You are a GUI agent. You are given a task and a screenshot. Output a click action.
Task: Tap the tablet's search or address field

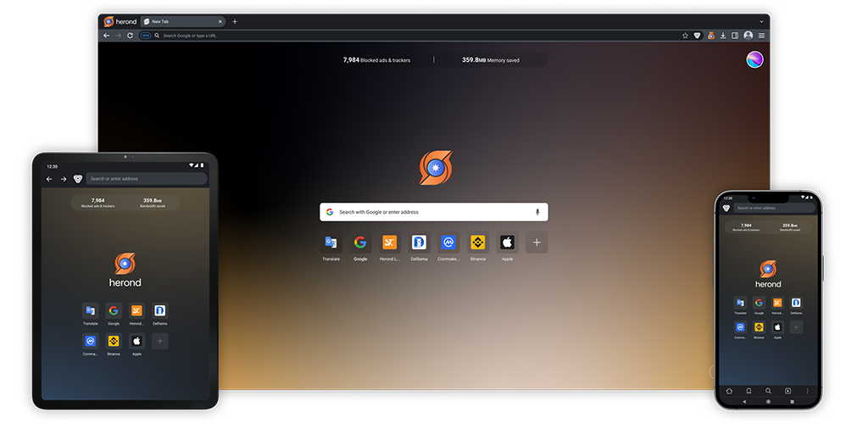(x=147, y=179)
